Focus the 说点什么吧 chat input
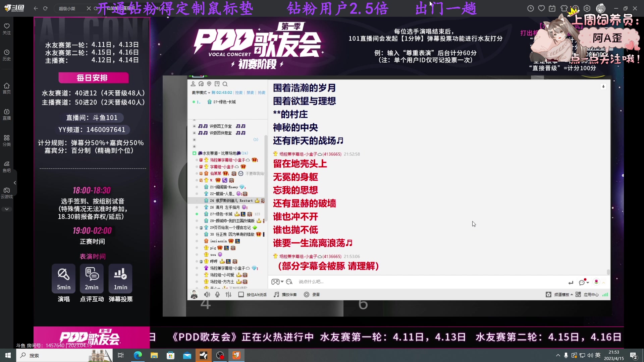Image resolution: width=644 pixels, height=362 pixels. point(429,282)
